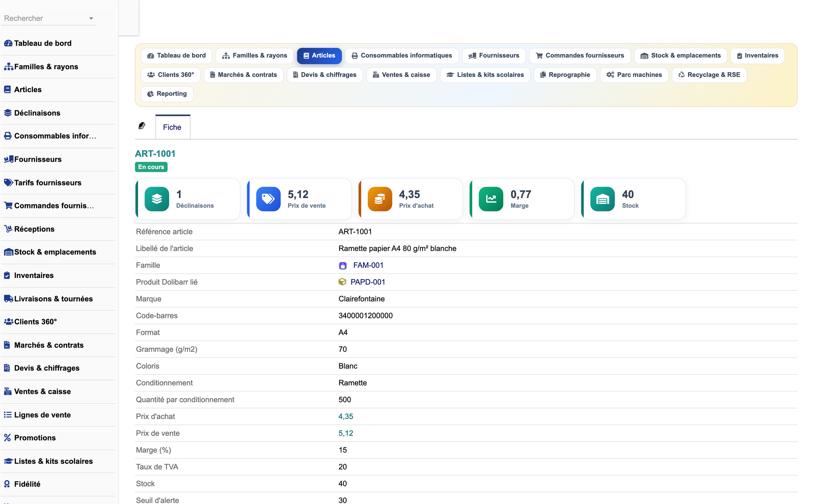The image size is (815, 504).
Task: Click the ART-1001 reference heading
Action: pos(155,154)
